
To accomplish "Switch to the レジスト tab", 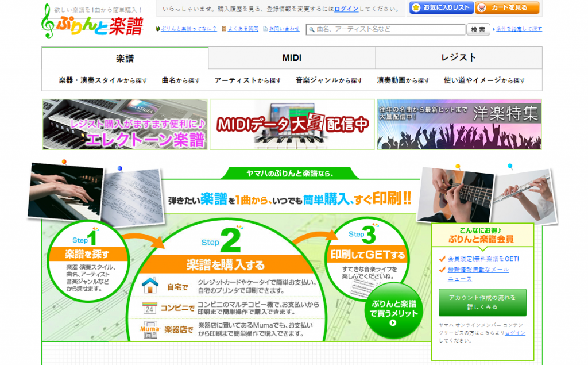I will pyautogui.click(x=458, y=58).
